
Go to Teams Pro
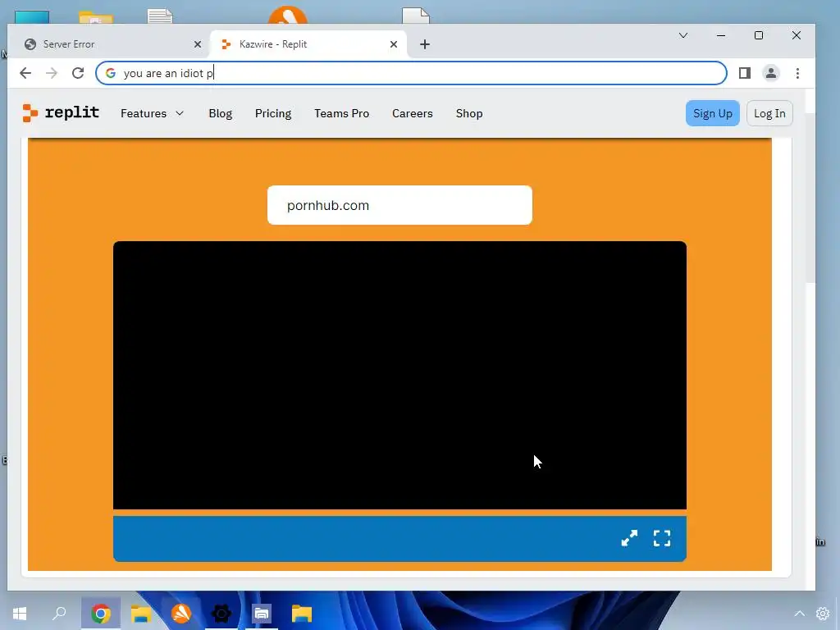[x=342, y=113]
